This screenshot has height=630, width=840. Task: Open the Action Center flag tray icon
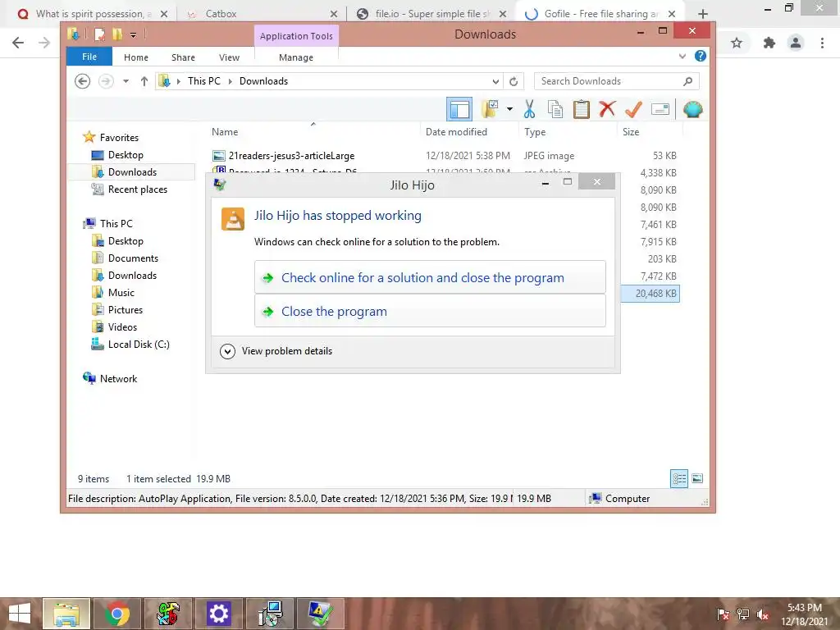(x=723, y=614)
